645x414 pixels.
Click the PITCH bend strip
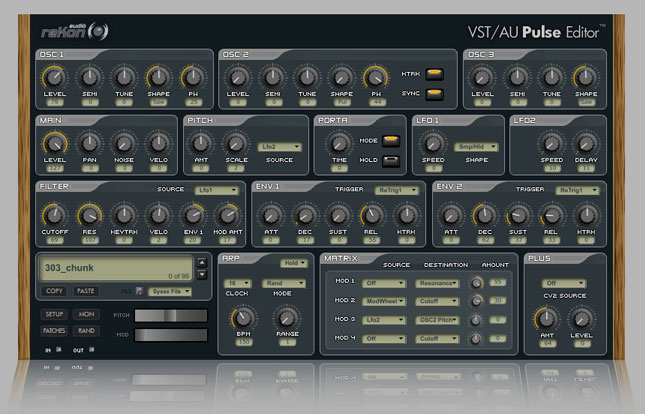coord(171,316)
